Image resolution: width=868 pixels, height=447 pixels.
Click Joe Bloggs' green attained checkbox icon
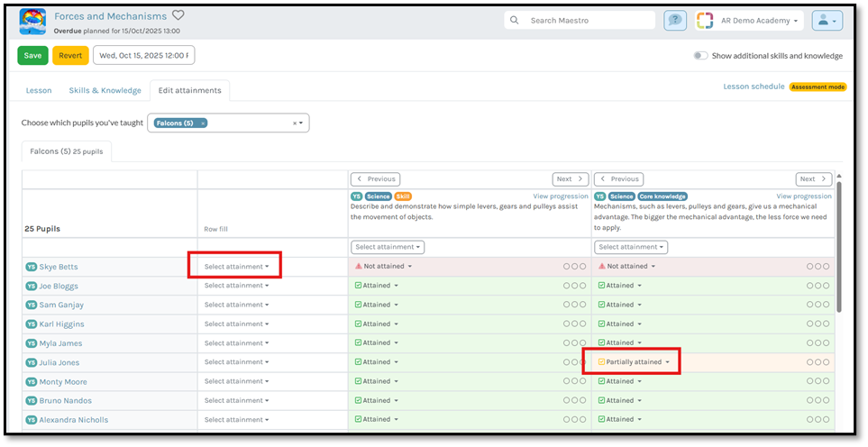[358, 286]
